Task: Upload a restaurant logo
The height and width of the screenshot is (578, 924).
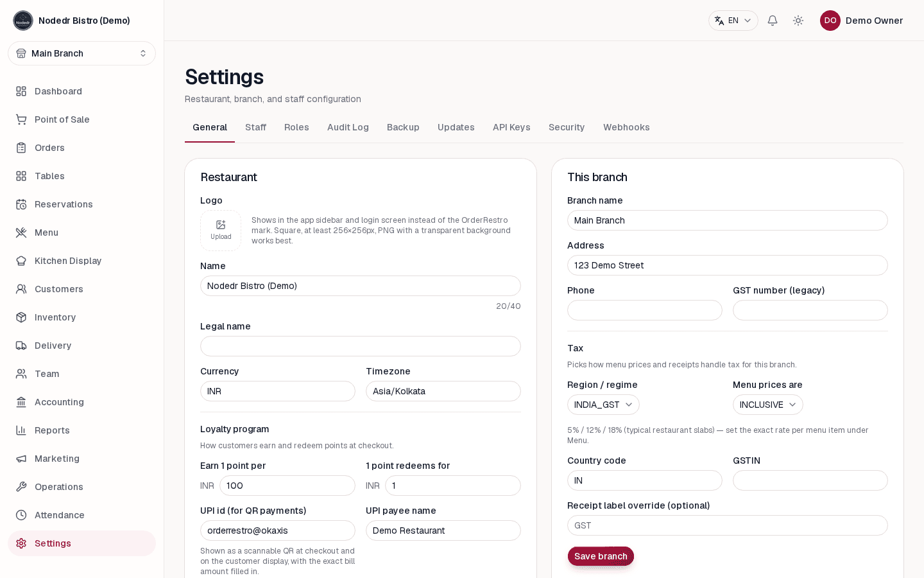Action: pyautogui.click(x=221, y=231)
